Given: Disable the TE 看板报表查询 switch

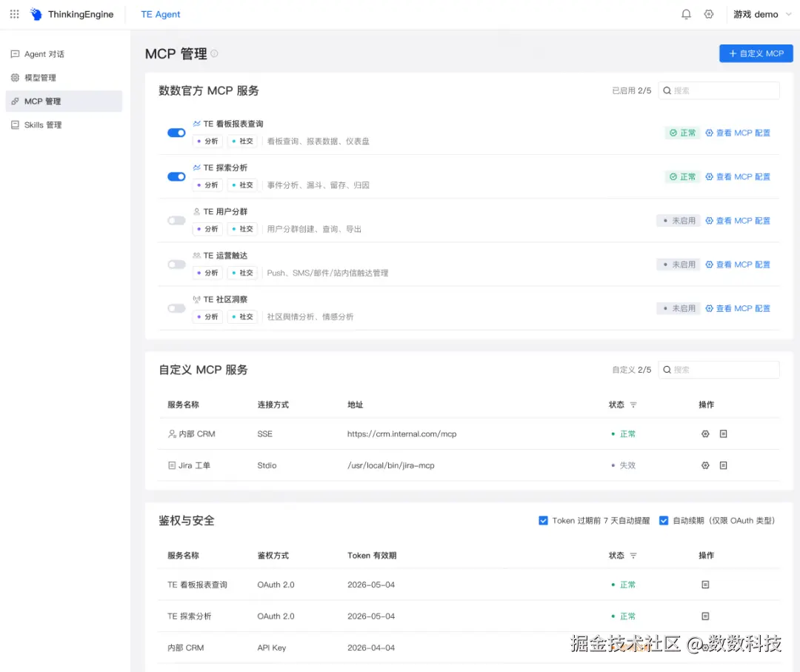Looking at the screenshot, I should click(x=176, y=133).
